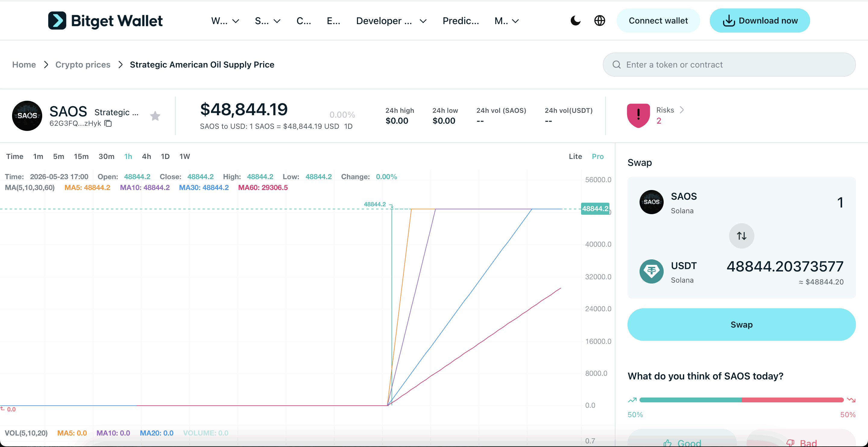Click the Bitget Wallet logo
Image resolution: width=868 pixels, height=447 pixels.
click(105, 21)
